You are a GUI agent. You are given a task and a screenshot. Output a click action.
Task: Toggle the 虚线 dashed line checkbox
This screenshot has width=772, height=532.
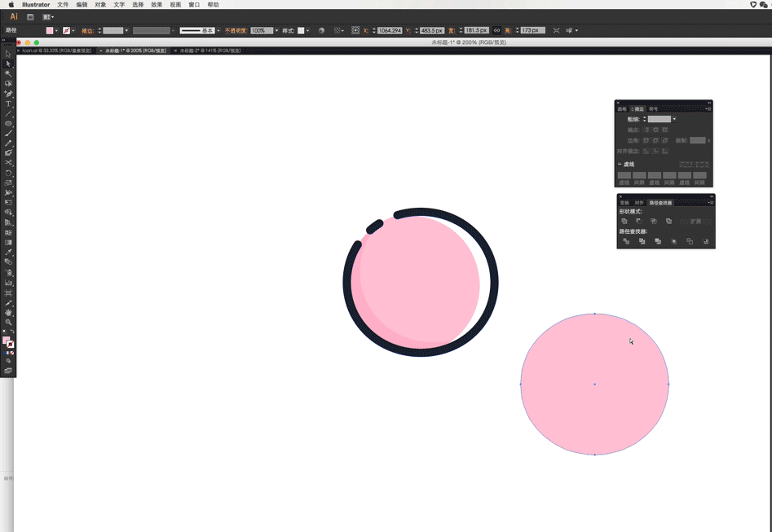(x=620, y=164)
